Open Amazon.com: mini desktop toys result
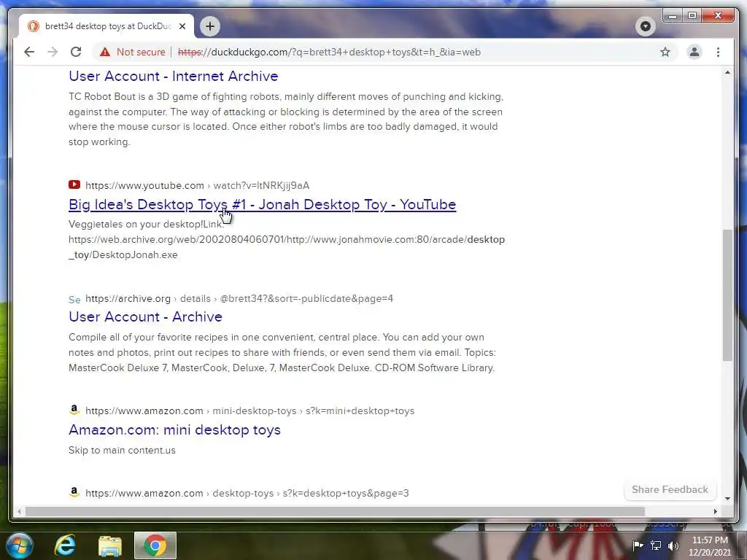This screenshot has height=560, width=747. 175,429
